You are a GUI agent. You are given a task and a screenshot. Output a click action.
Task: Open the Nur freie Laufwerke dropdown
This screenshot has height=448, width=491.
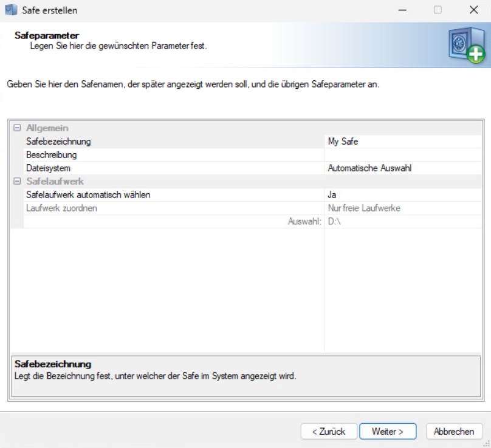point(401,208)
